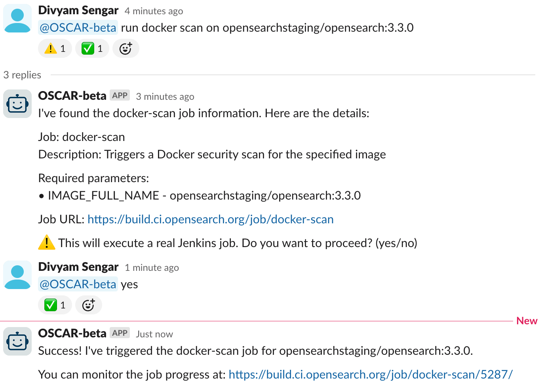Click Divyam Sengar's avatar on first message
The image size is (544, 392).
pos(17,18)
